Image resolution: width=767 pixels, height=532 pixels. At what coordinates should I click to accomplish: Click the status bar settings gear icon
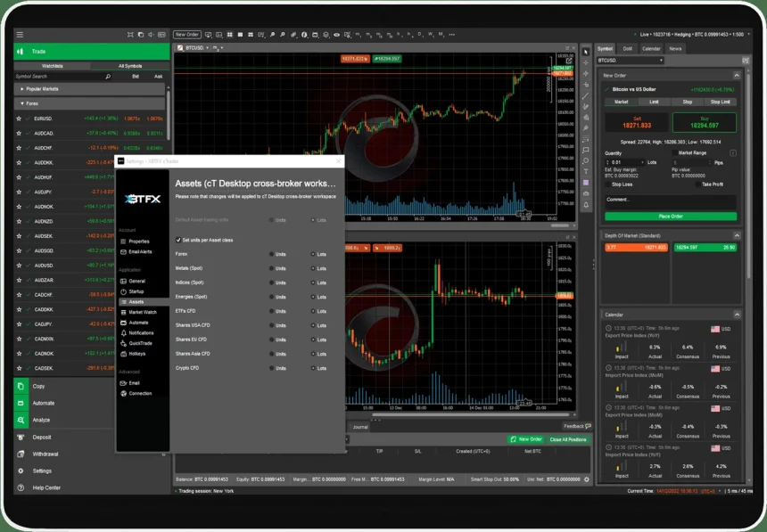(587, 479)
